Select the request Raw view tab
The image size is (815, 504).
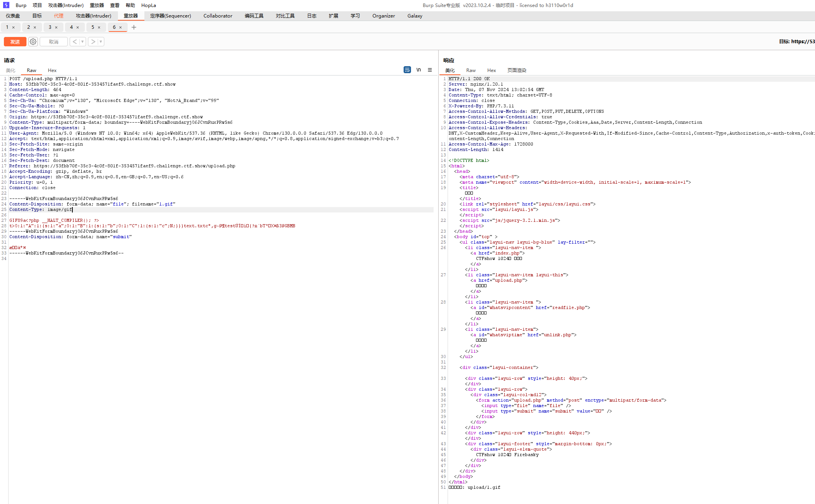tap(32, 70)
